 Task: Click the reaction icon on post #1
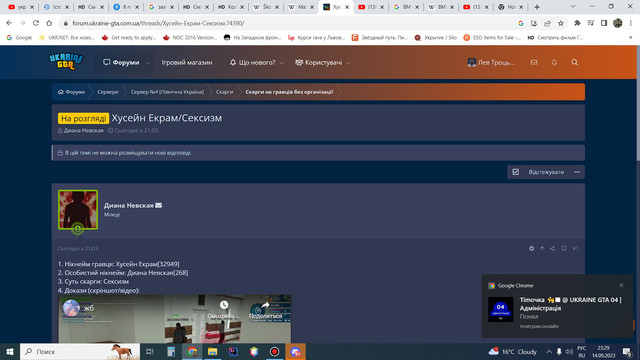pyautogui.click(x=531, y=249)
